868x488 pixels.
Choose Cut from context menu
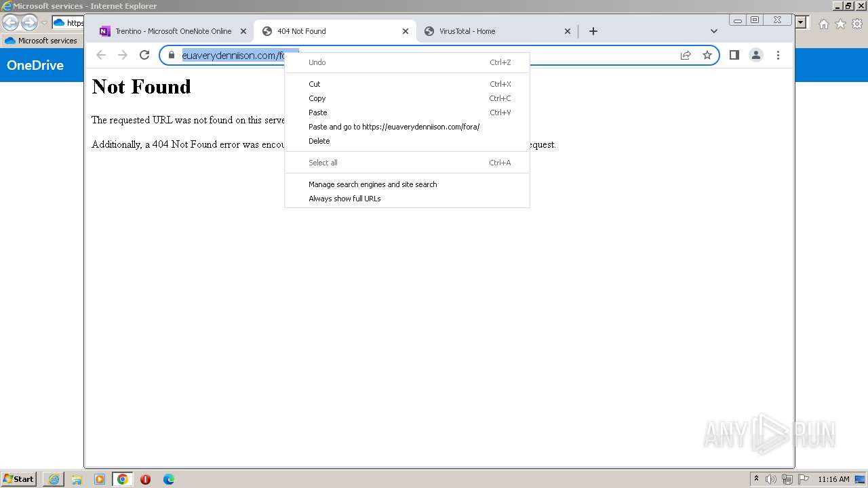pos(407,84)
